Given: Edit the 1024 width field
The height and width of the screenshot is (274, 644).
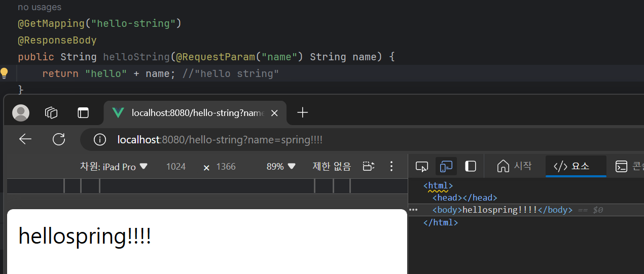Looking at the screenshot, I should click(x=176, y=166).
